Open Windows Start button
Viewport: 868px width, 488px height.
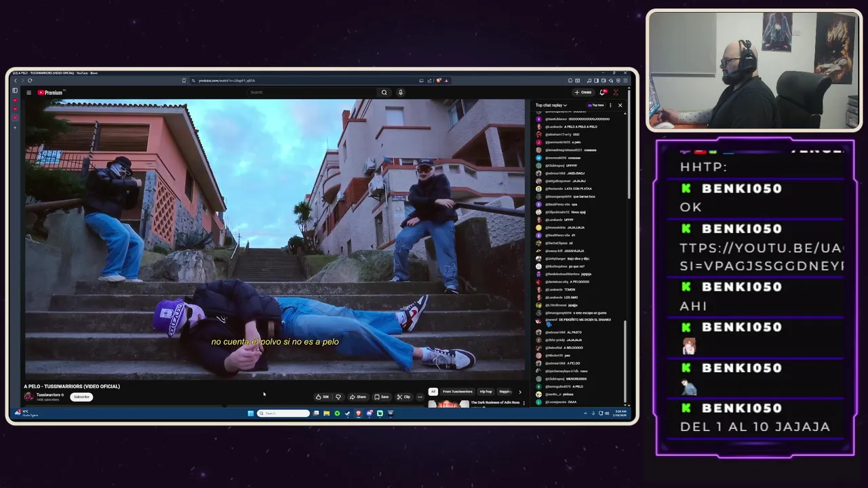[x=250, y=413]
